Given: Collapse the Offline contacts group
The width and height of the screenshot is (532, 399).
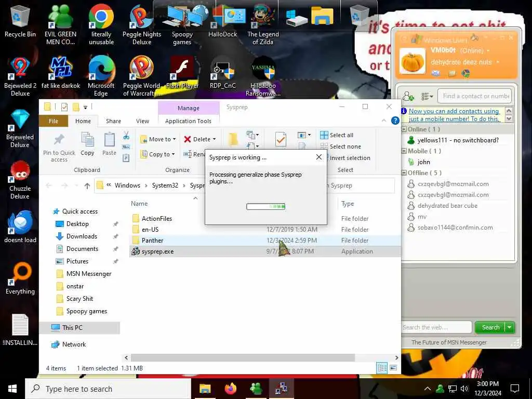Looking at the screenshot, I should pyautogui.click(x=404, y=172).
